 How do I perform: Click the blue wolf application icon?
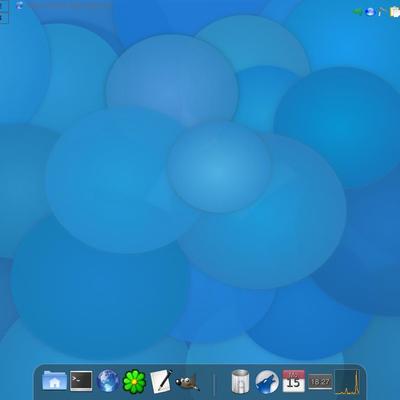(267, 381)
